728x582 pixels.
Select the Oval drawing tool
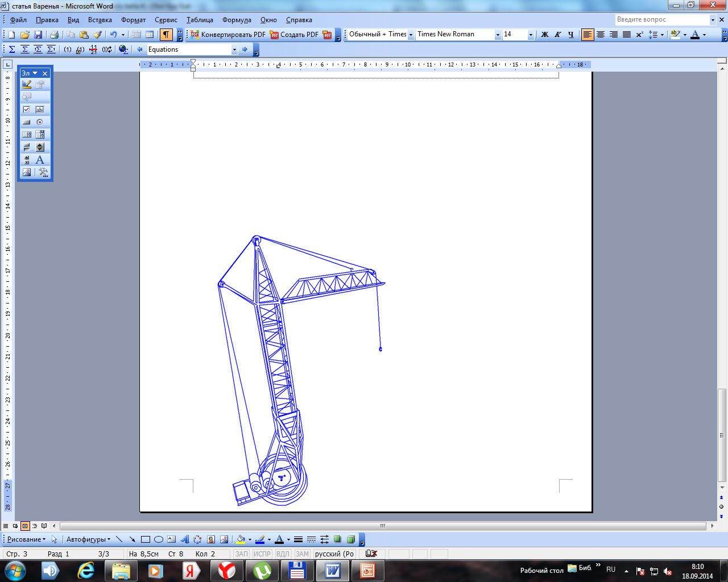tap(159, 539)
